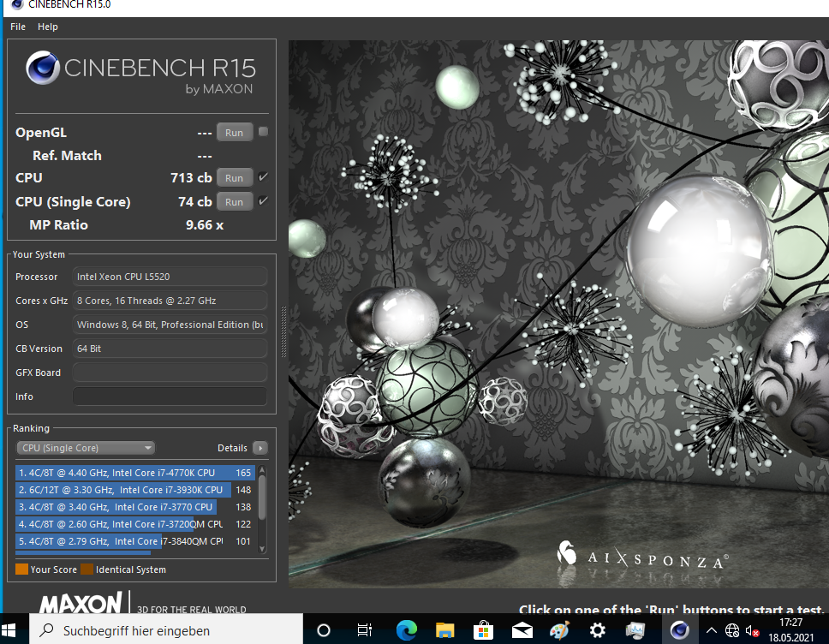Select the Intel Core i7-3720QM ranking entry
Viewport: 829px width, 644px height.
pyautogui.click(x=134, y=524)
